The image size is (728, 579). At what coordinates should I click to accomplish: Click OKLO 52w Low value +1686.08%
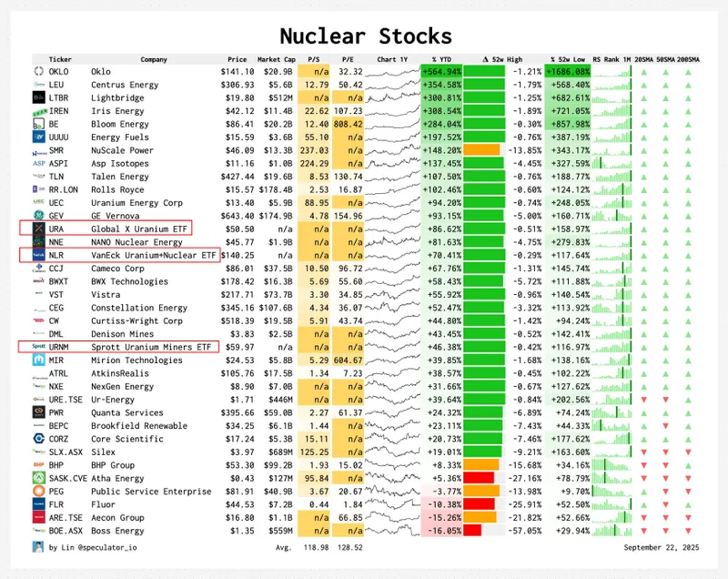click(x=568, y=72)
